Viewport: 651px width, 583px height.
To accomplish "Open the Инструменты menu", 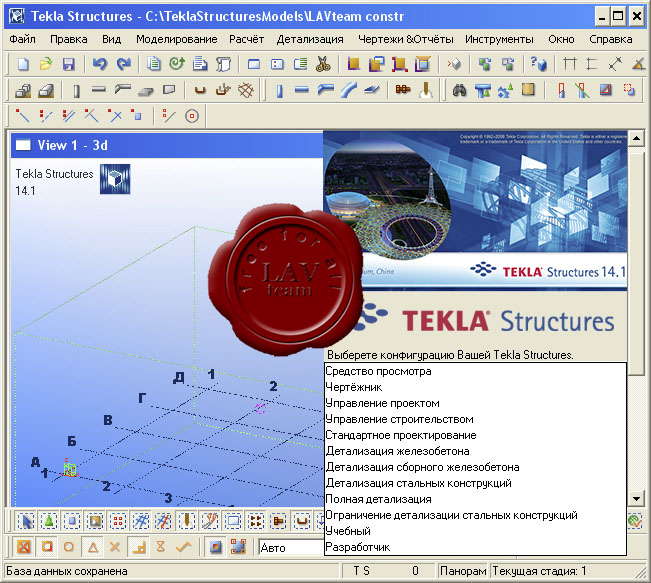I will [x=499, y=39].
